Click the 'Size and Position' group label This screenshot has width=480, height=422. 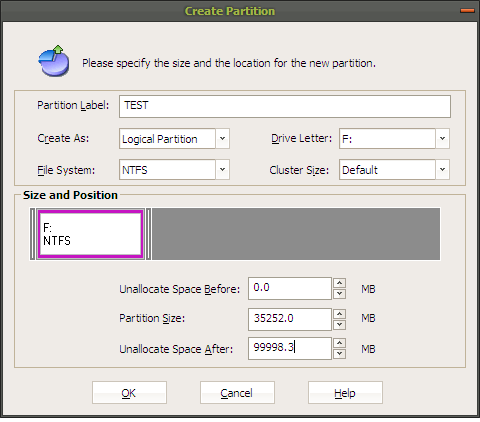coord(70,195)
